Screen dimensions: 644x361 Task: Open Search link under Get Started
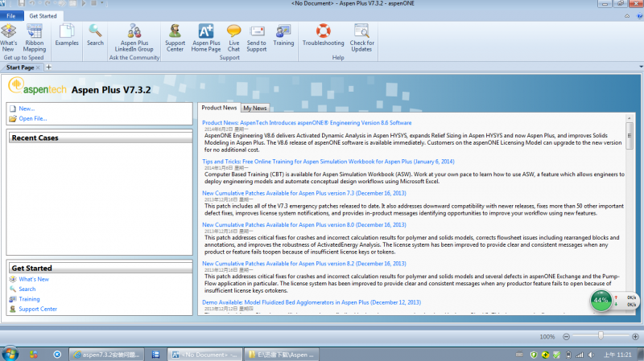27,289
